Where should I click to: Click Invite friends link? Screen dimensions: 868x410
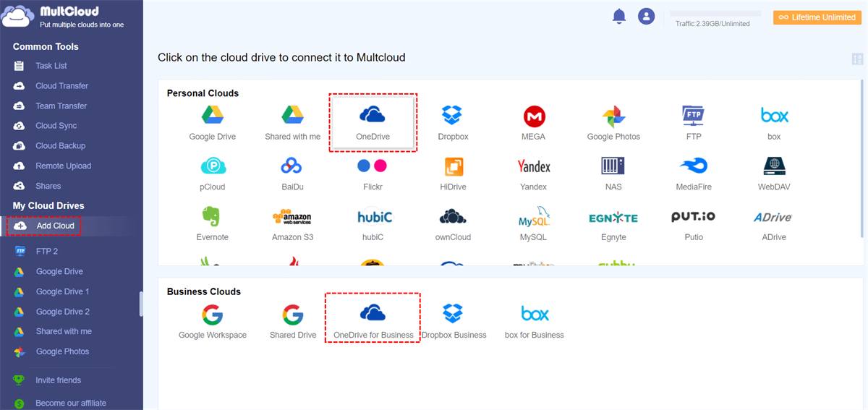point(58,380)
